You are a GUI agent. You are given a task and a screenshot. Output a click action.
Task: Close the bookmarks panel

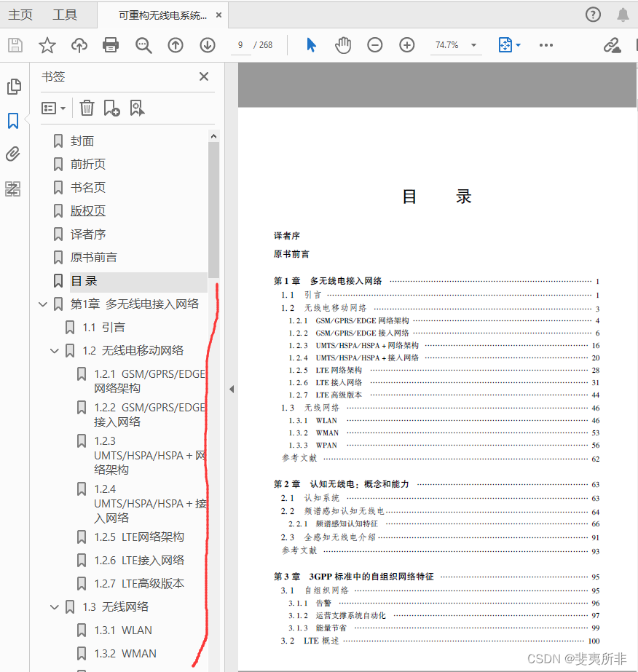click(204, 76)
